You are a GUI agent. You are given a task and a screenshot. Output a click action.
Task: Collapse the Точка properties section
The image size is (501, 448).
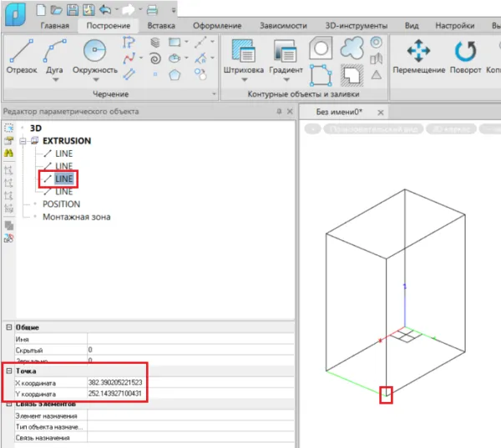point(8,370)
